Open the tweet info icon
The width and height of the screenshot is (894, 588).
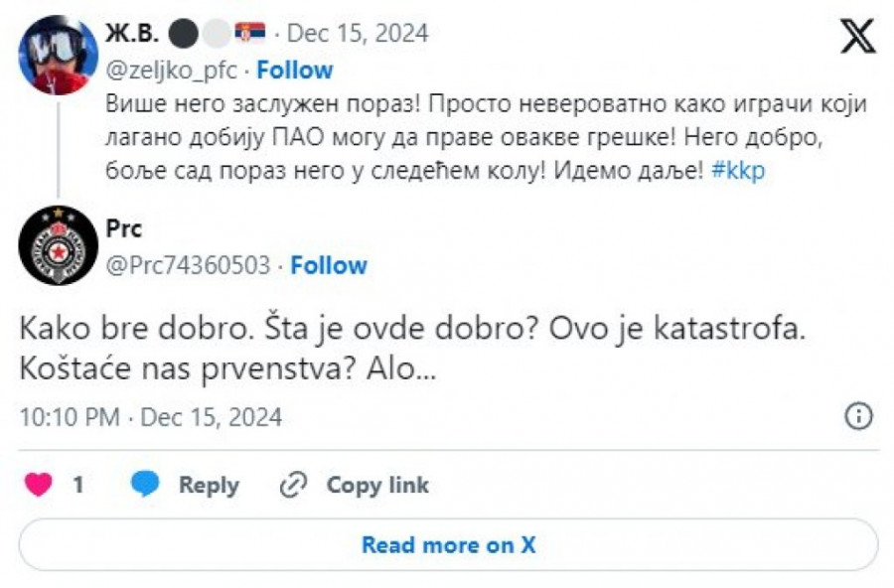pyautogui.click(x=858, y=416)
